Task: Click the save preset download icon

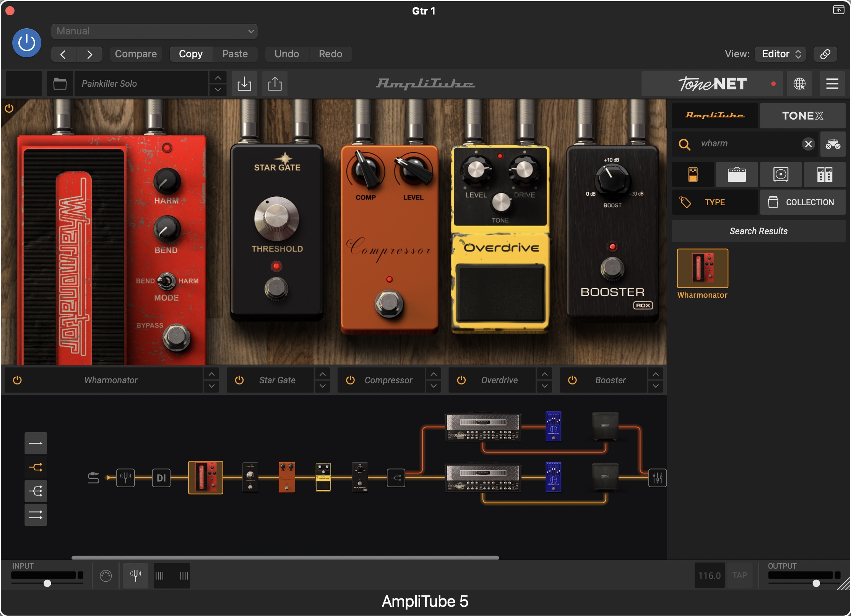Action: (x=244, y=84)
